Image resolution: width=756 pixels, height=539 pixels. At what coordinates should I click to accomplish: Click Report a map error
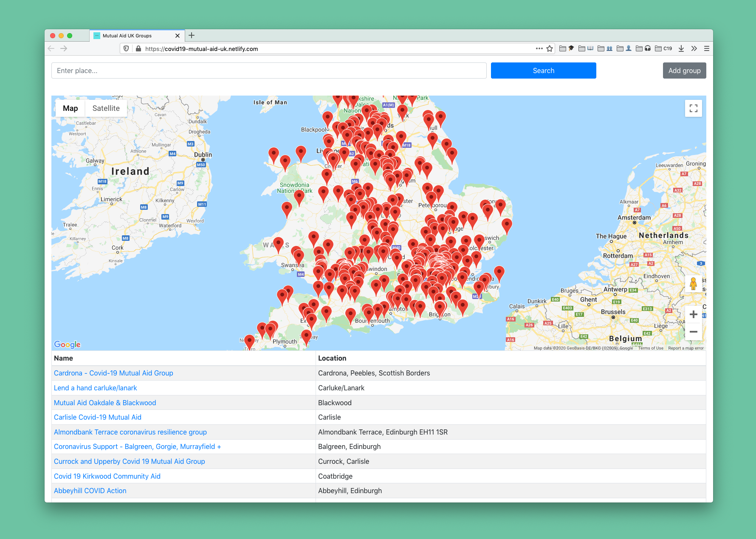pyautogui.click(x=685, y=348)
